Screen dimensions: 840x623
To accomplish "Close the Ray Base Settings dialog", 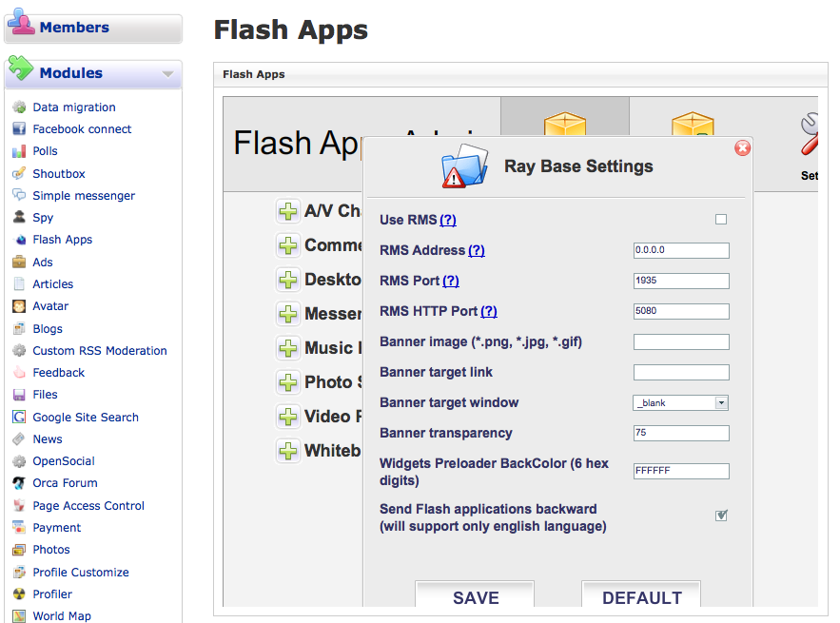I will point(742,148).
